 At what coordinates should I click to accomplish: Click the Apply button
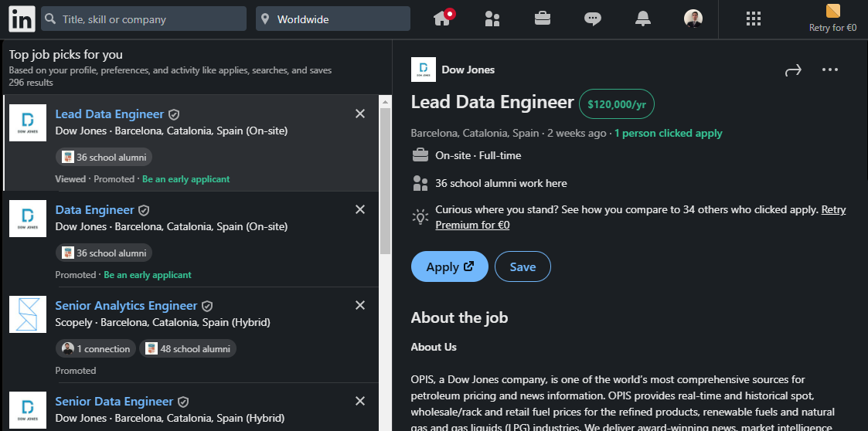tap(450, 266)
